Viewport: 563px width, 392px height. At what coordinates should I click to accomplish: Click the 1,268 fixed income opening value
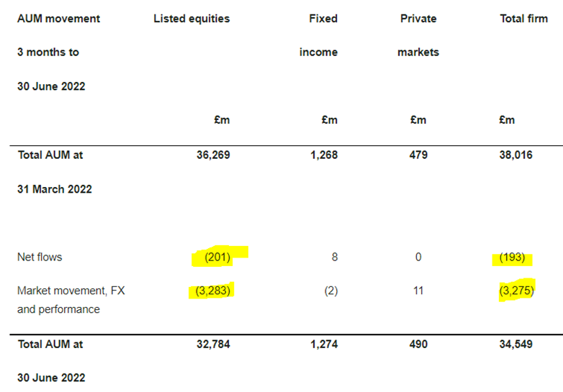324,155
